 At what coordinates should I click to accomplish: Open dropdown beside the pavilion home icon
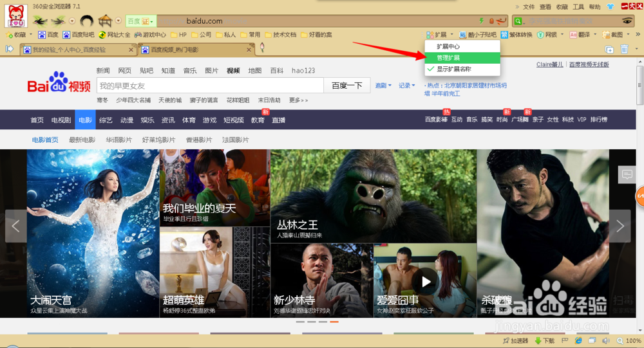[118, 21]
